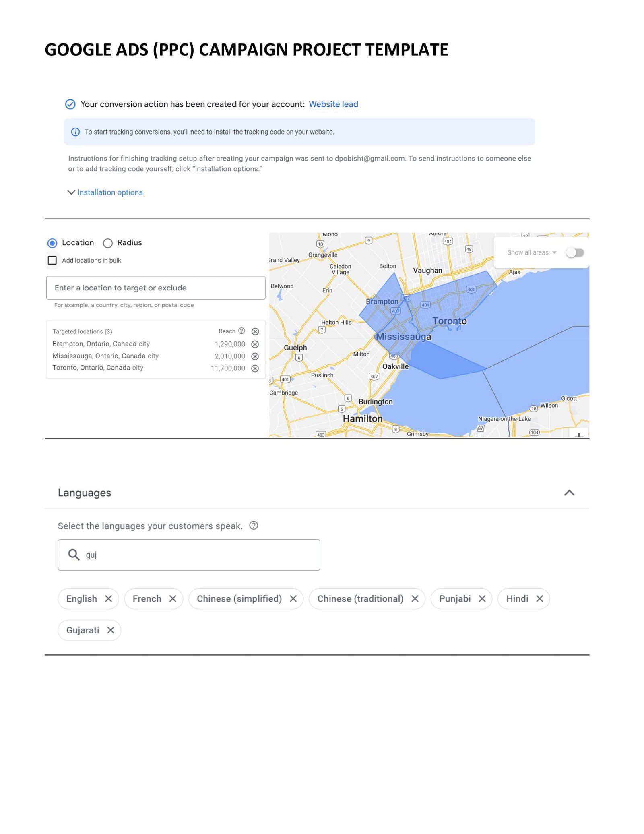The width and height of the screenshot is (644, 834).
Task: Open the languages help question mark
Action: point(254,525)
